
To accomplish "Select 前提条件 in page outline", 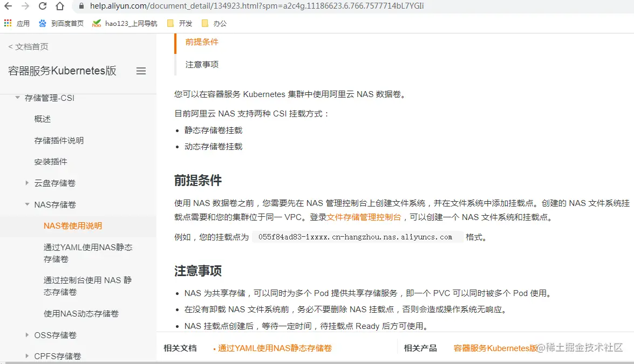I will tap(202, 42).
